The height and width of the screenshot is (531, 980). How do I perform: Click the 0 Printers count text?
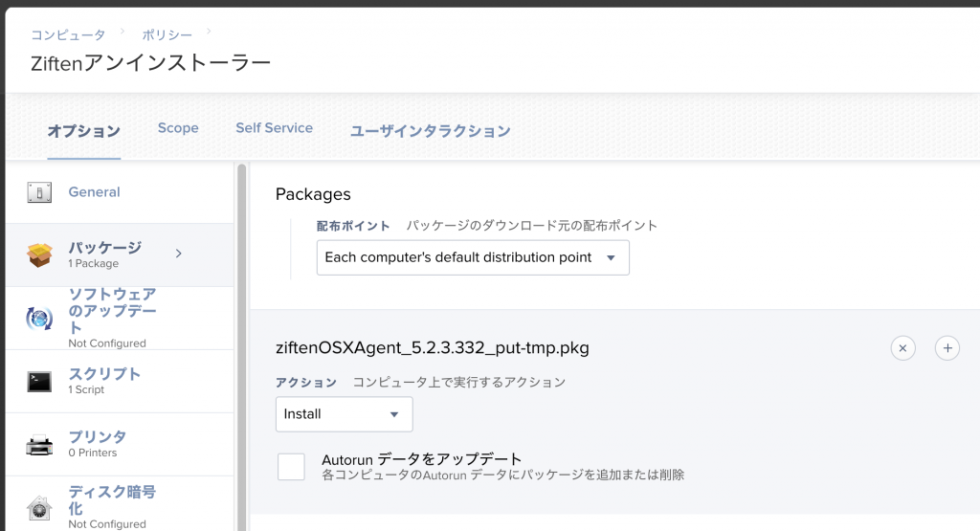(93, 453)
